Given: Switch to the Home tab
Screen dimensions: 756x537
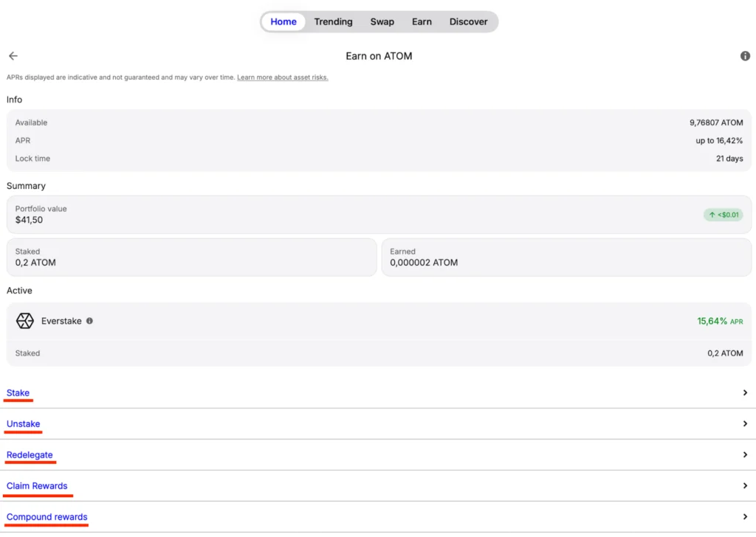Looking at the screenshot, I should tap(283, 21).
